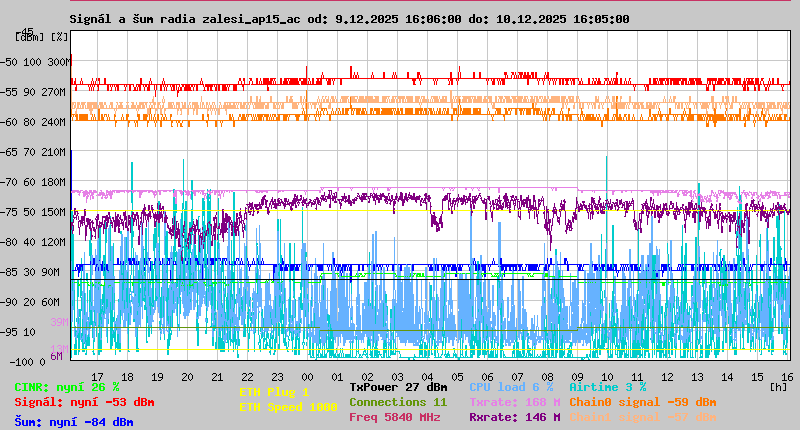Click the x-axis hour label 12
800x430 pixels.
[667, 376]
